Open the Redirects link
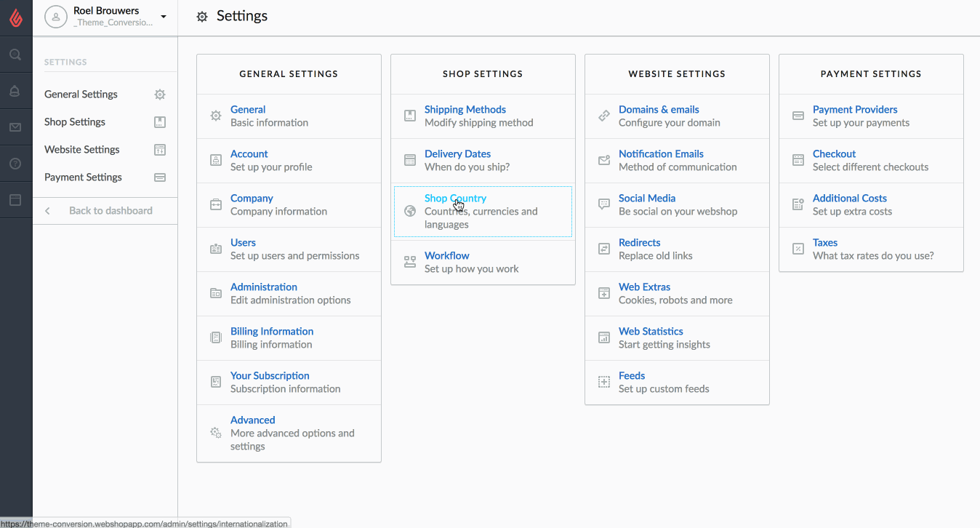The width and height of the screenshot is (980, 528). 639,243
